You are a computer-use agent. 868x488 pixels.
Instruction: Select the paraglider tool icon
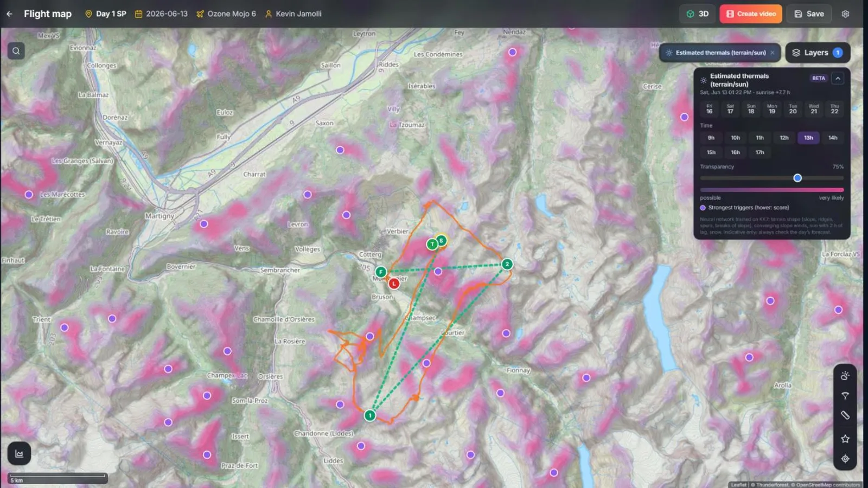pyautogui.click(x=845, y=396)
